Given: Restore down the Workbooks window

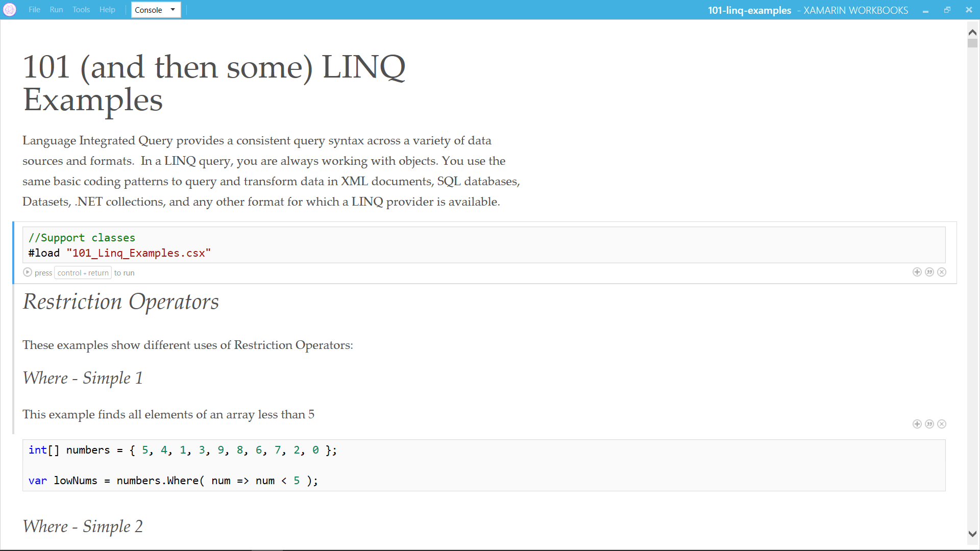Looking at the screenshot, I should click(947, 10).
